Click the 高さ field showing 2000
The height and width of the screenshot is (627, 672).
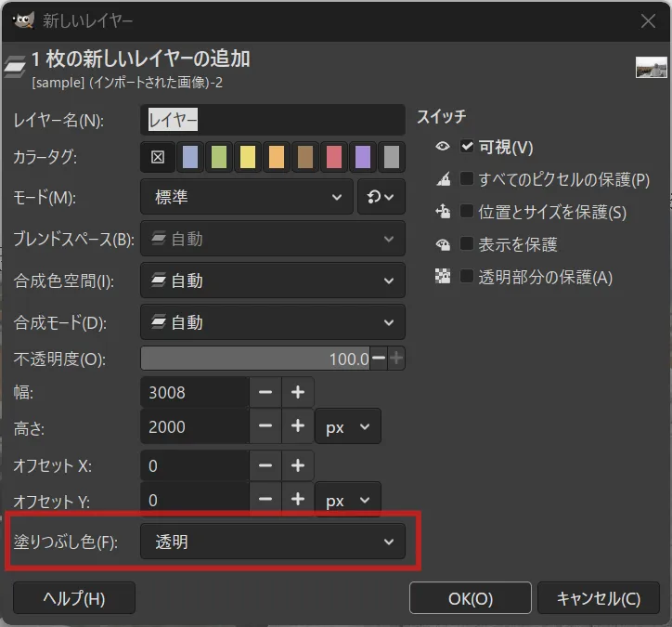tap(195, 426)
